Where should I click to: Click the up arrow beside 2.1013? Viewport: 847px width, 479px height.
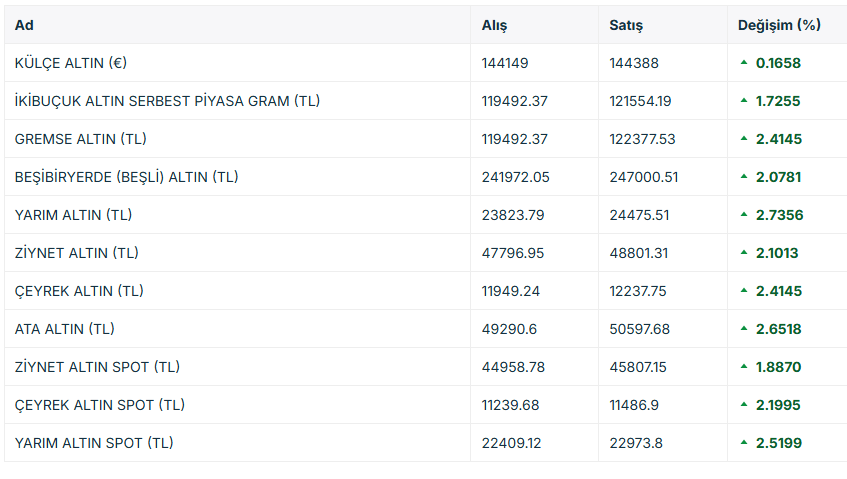click(744, 252)
